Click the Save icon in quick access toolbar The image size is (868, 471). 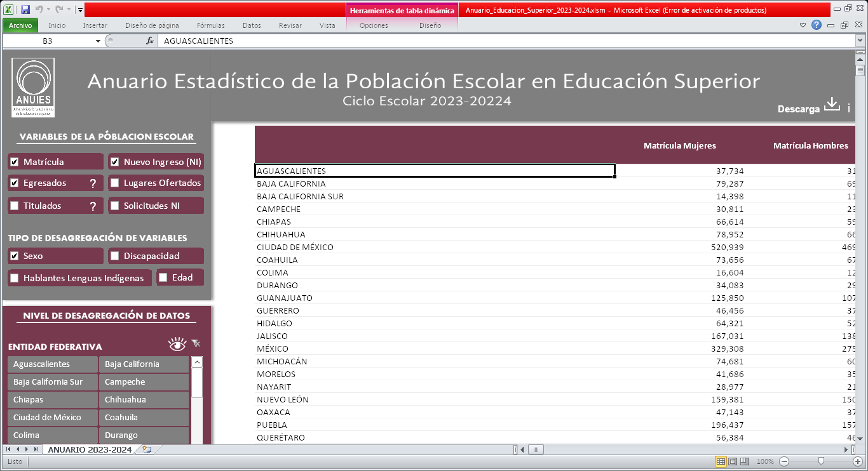click(25, 10)
